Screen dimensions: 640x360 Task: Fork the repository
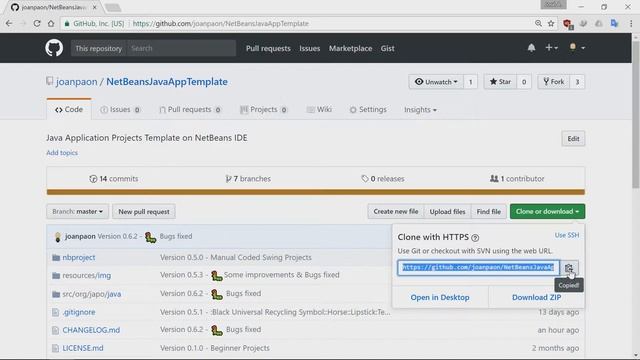[553, 82]
